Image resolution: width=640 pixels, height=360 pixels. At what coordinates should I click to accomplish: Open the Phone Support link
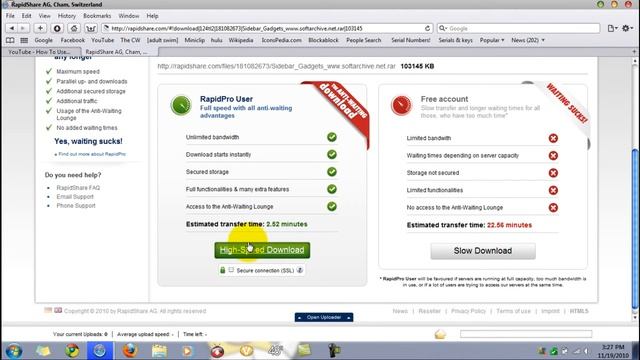[x=76, y=206]
